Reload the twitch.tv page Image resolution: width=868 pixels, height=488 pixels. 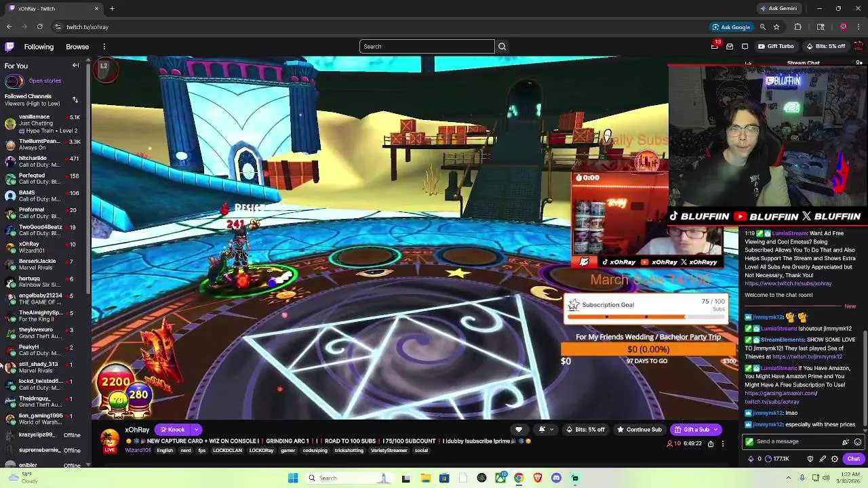[x=40, y=27]
